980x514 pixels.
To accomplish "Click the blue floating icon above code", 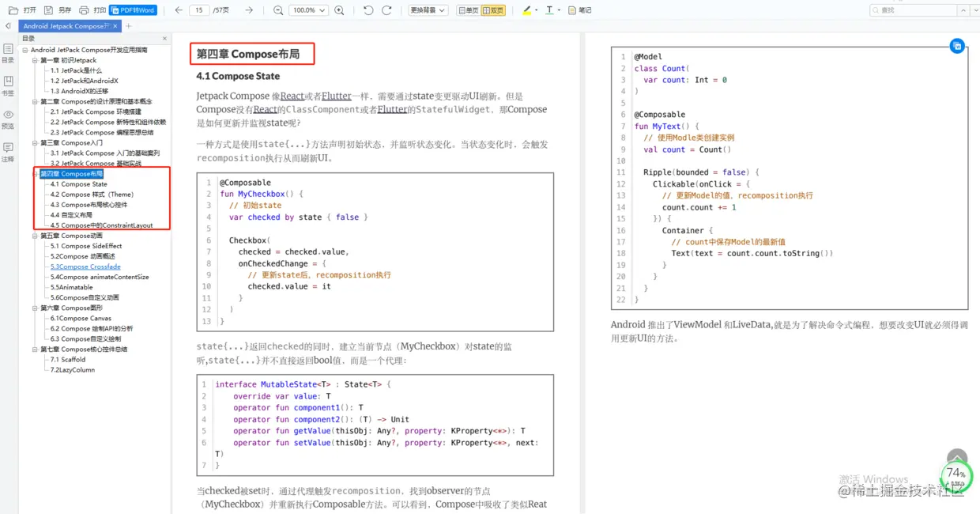I will click(956, 46).
